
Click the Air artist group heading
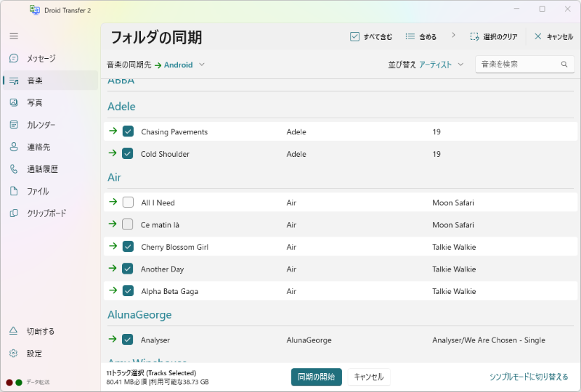[x=114, y=177]
